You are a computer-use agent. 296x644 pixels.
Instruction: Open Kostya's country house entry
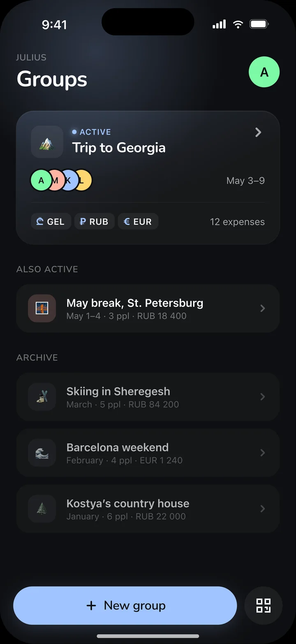pos(148,509)
